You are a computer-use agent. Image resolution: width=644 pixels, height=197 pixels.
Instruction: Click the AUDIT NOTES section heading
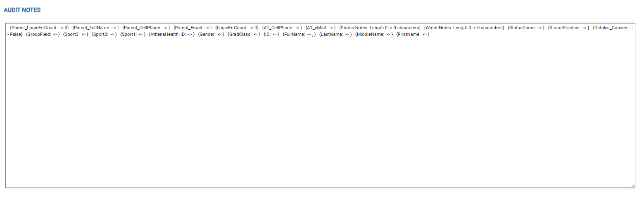click(22, 10)
